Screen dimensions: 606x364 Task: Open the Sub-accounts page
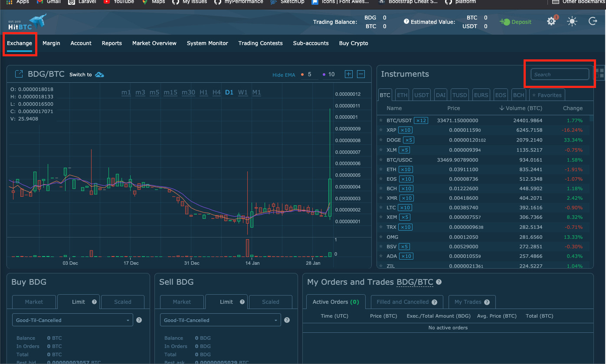[x=311, y=43]
